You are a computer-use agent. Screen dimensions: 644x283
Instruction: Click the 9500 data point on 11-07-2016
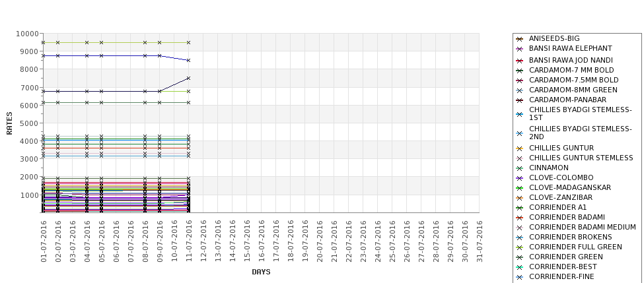[x=188, y=42]
